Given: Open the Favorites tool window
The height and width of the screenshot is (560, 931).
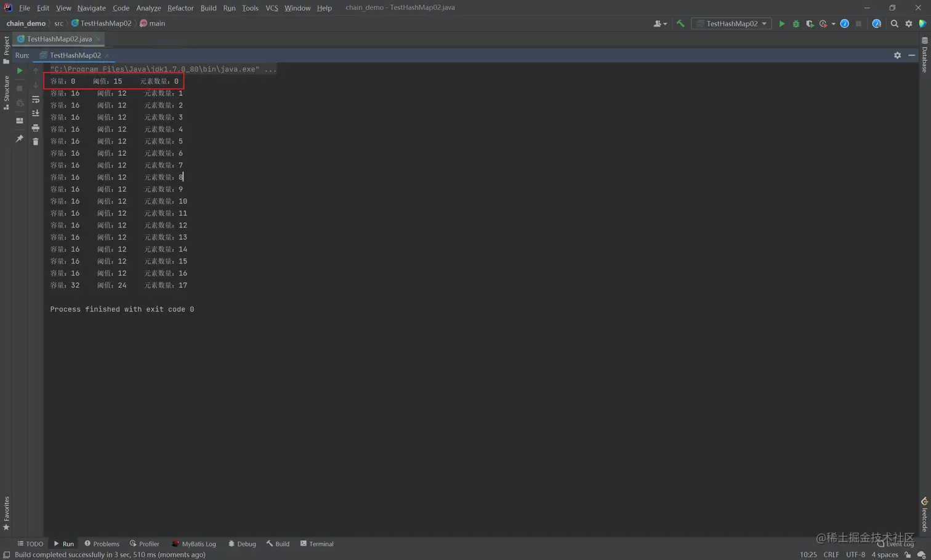Looking at the screenshot, I should click(6, 513).
